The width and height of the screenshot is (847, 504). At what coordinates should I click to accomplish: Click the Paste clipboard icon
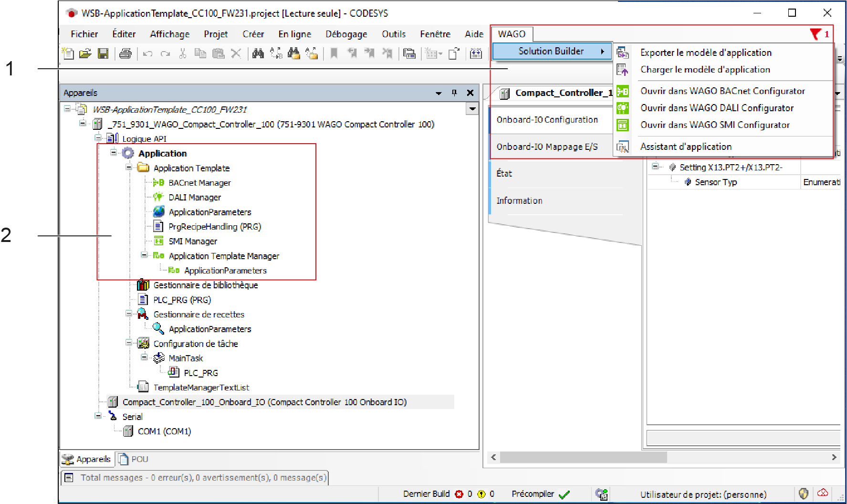pos(218,53)
